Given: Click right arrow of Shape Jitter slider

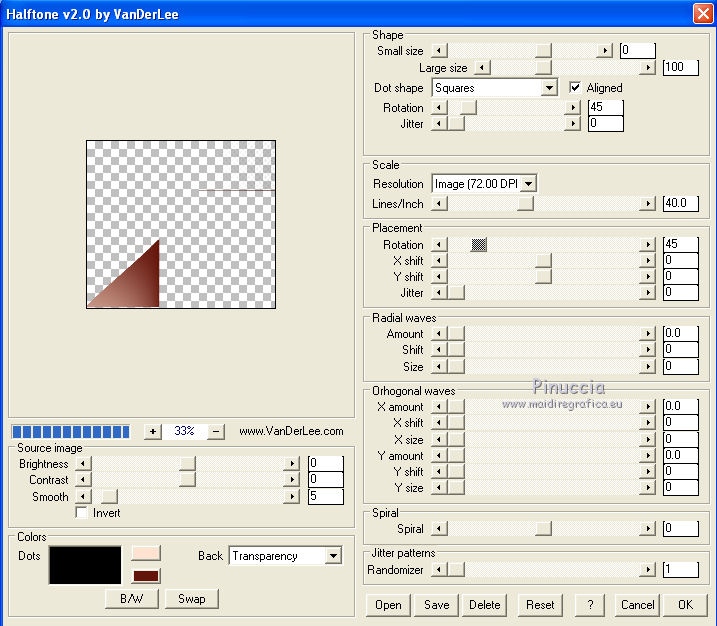Looking at the screenshot, I should click(573, 123).
